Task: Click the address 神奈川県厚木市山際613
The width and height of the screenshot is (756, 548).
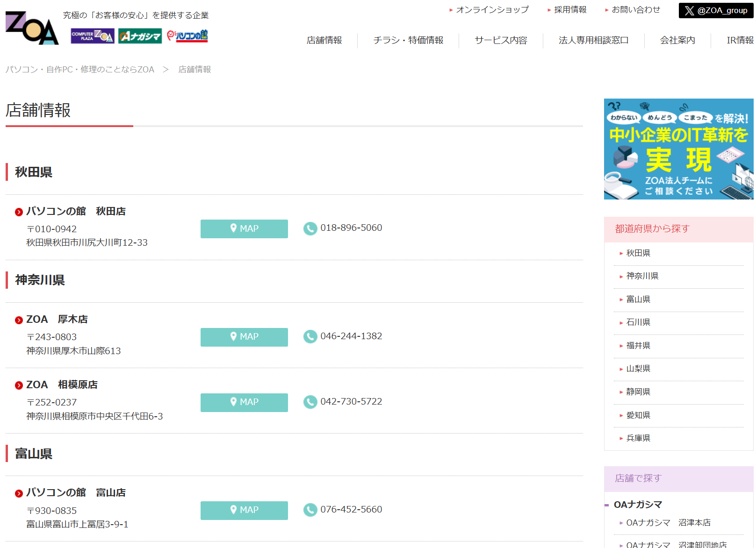Action: 73,351
